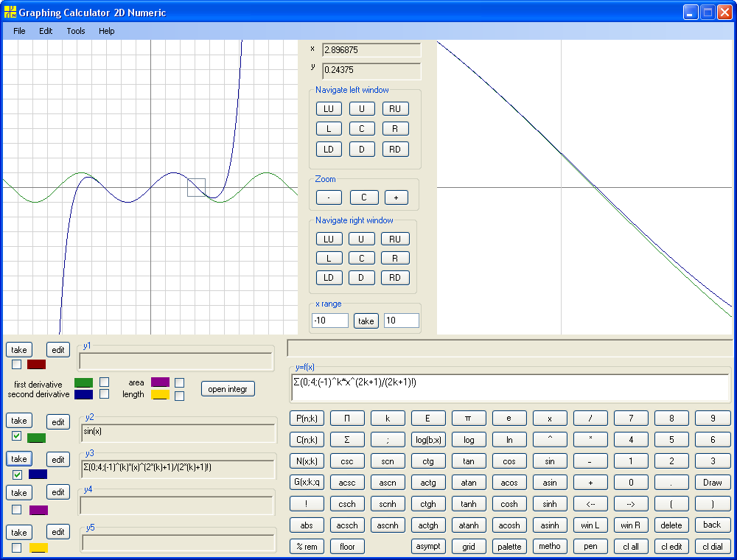Click the Π product symbol key
Image resolution: width=737 pixels, height=560 pixels.
347,418
